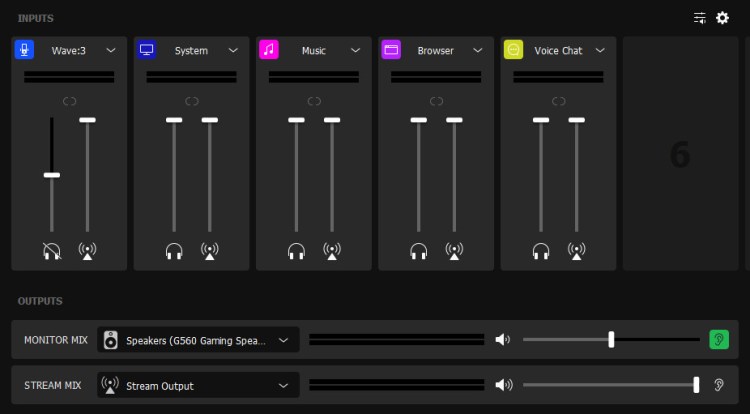Open the Stream Output device dropdown
Screen dimensions: 750x414
tap(284, 385)
